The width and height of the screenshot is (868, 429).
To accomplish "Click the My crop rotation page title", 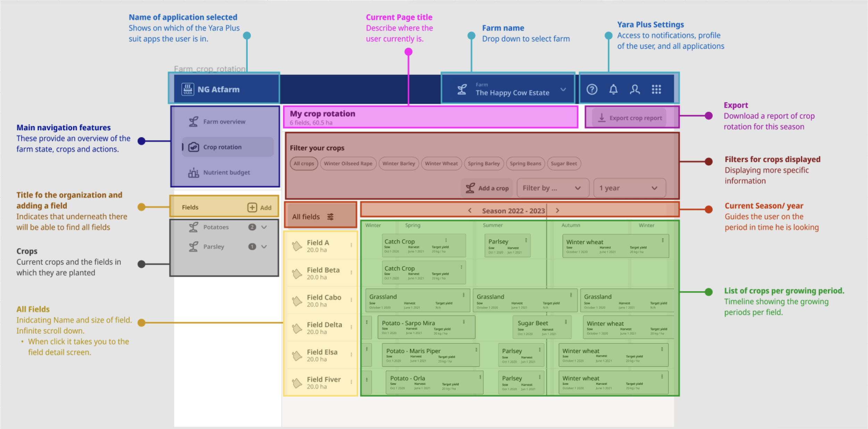I will click(x=323, y=114).
